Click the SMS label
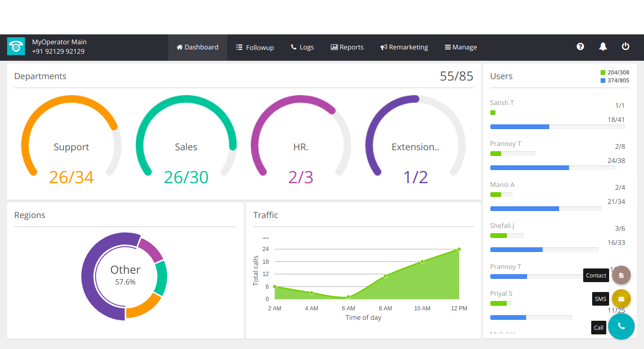644x349 pixels. click(601, 299)
